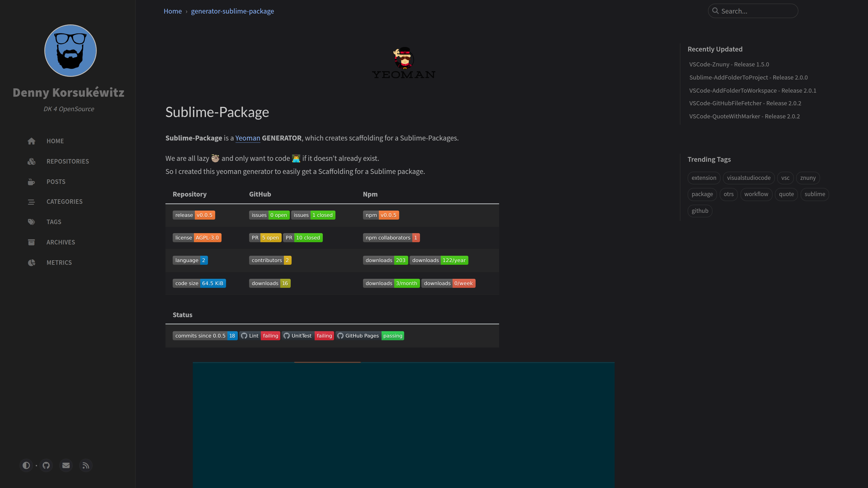Click the Repositories cubes icon

[x=31, y=161]
